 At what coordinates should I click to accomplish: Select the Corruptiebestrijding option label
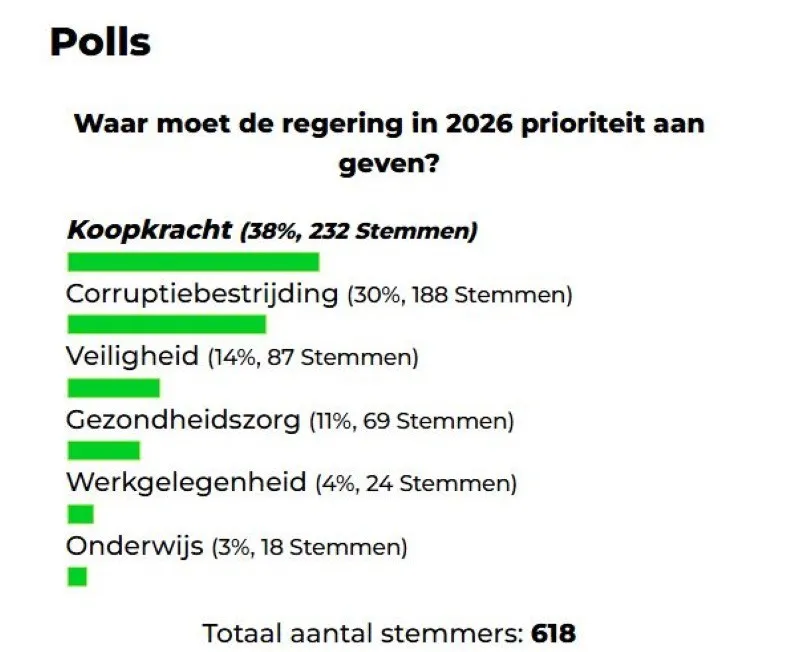(x=203, y=294)
